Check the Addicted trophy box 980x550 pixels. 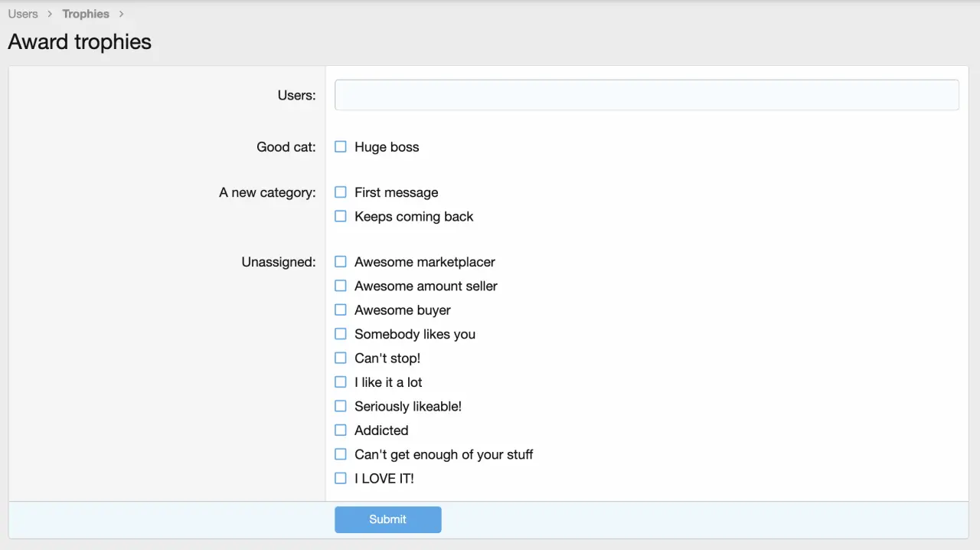click(341, 431)
